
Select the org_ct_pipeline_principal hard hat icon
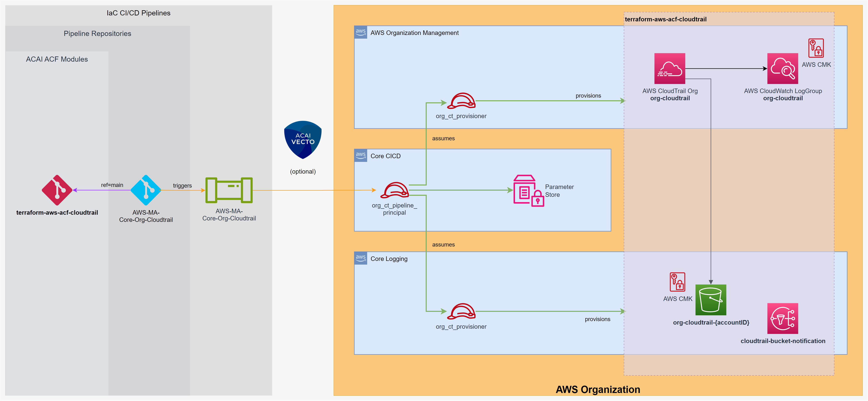(x=395, y=190)
